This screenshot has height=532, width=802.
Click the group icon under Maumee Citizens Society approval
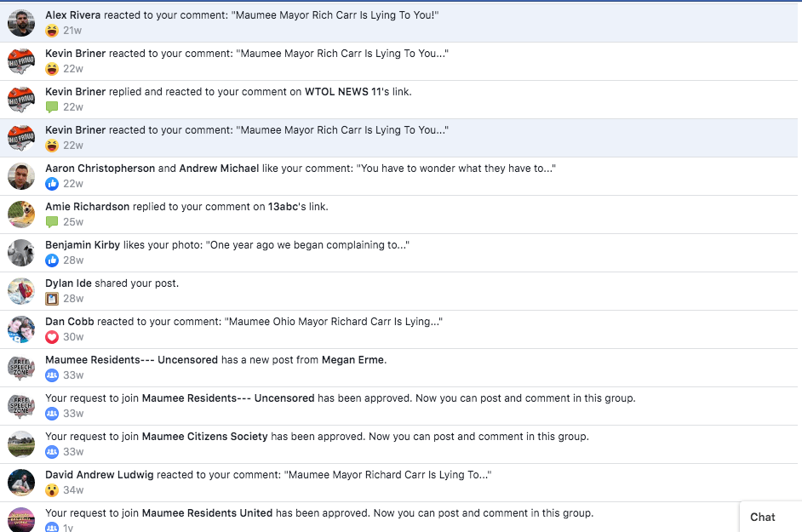click(52, 452)
